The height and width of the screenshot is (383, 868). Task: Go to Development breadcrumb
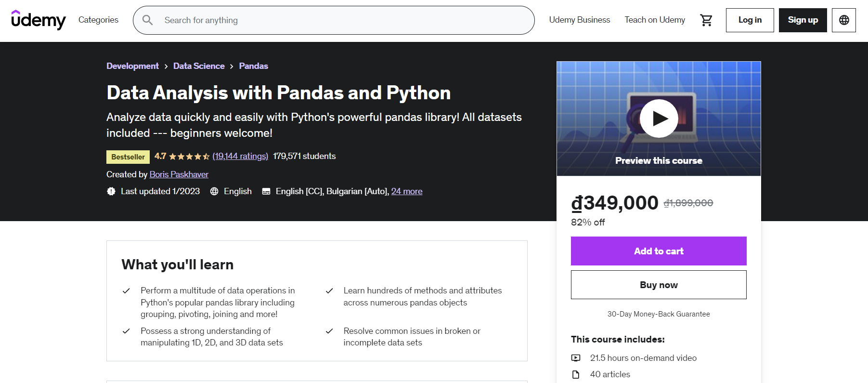pos(132,66)
